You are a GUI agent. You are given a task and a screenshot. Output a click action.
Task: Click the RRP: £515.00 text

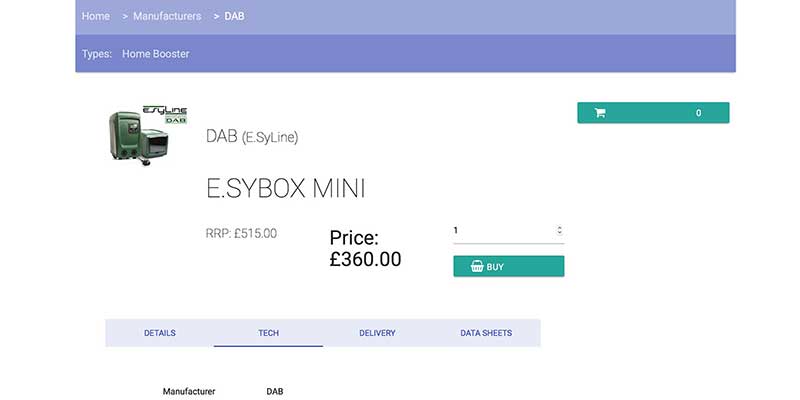click(241, 234)
